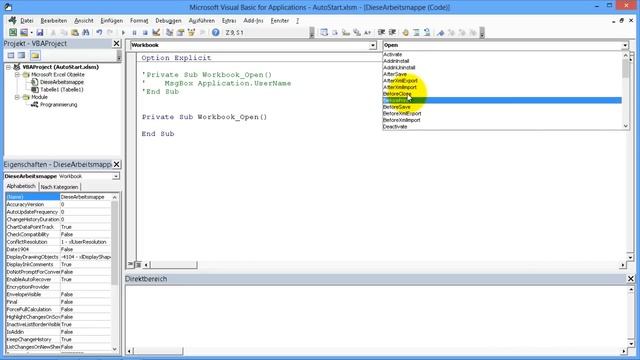This screenshot has width=640, height=360.
Task: Switch to the Nach Kategorien tab
Action: (60, 187)
